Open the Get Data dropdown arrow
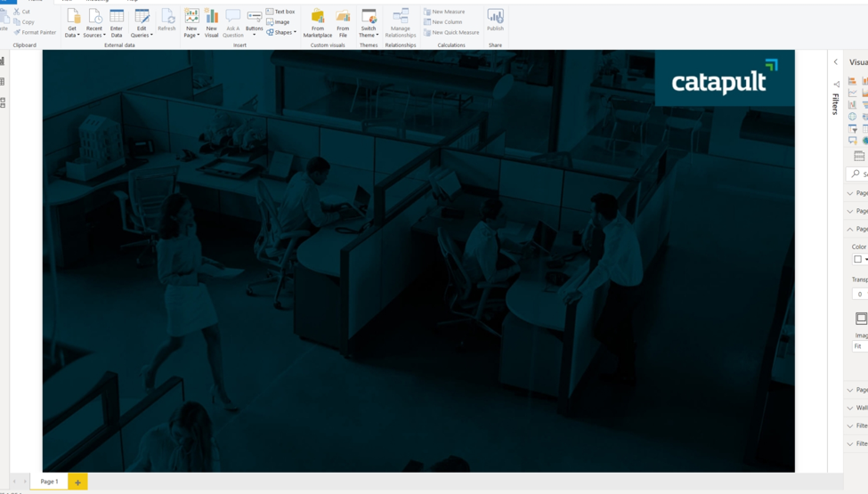This screenshot has width=868, height=494. pos(78,36)
